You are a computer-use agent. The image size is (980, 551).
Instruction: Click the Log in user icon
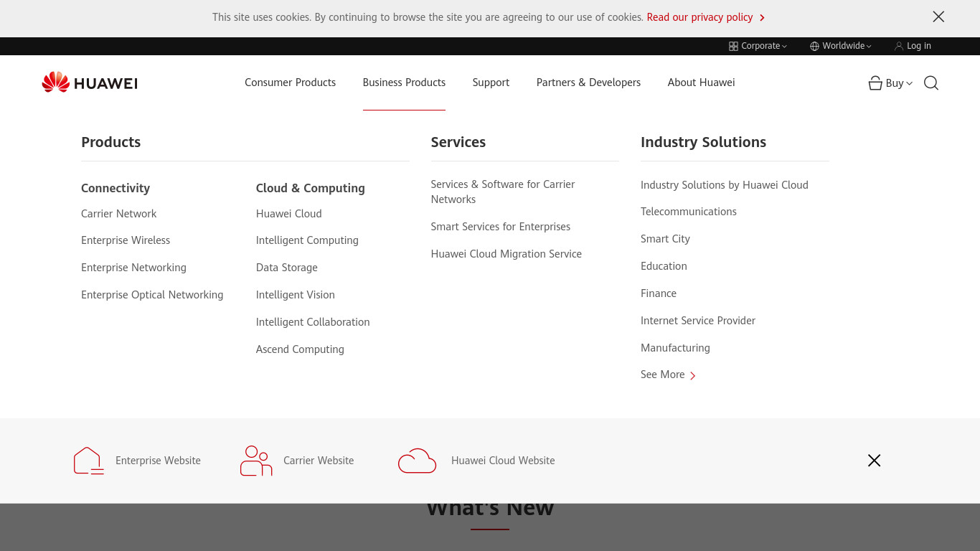899,46
